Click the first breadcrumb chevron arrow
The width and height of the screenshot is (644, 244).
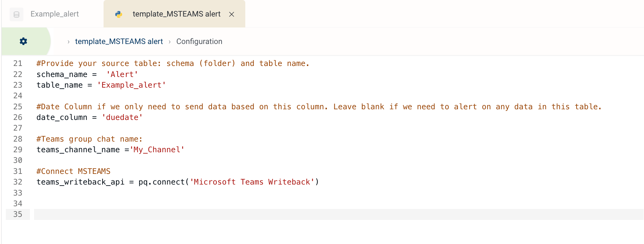tap(68, 42)
